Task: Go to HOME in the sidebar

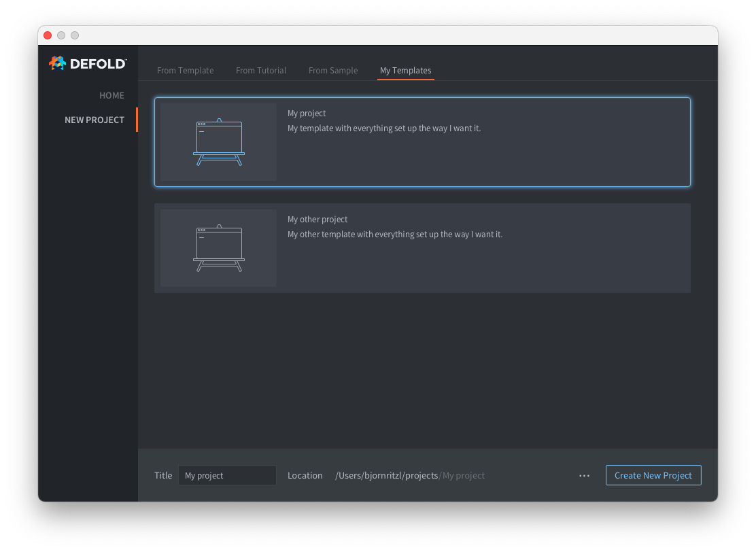Action: click(111, 95)
